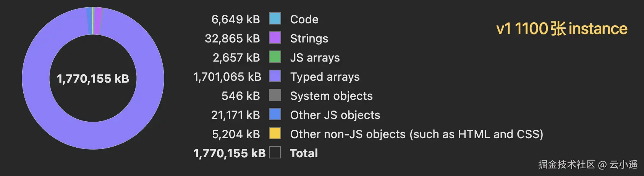Select the Typed arrays legend label
This screenshot has height=176, width=644.
pyautogui.click(x=325, y=77)
